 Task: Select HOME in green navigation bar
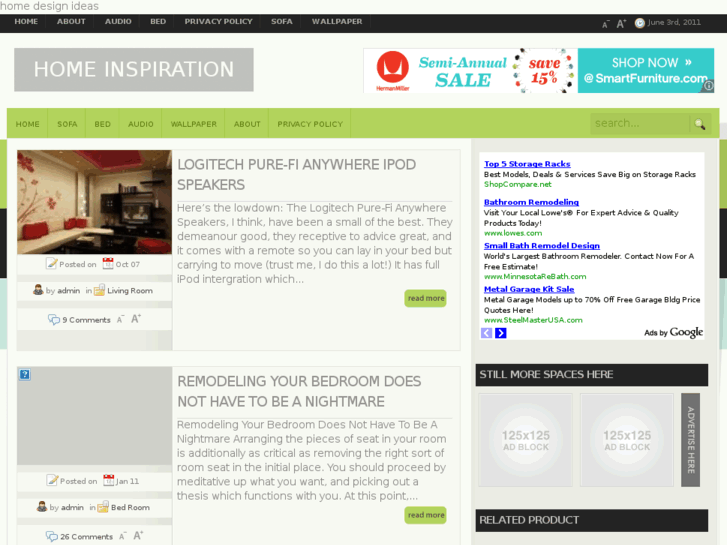pos(27,124)
